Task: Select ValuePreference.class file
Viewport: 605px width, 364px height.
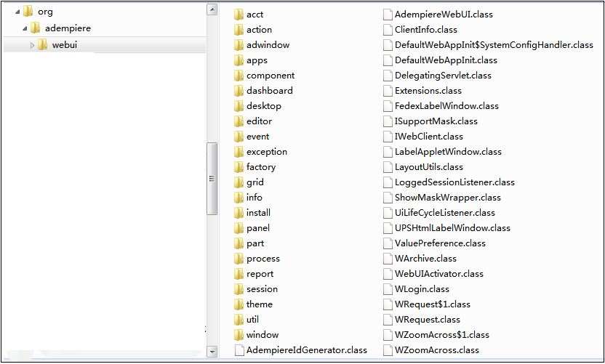Action: pos(434,243)
